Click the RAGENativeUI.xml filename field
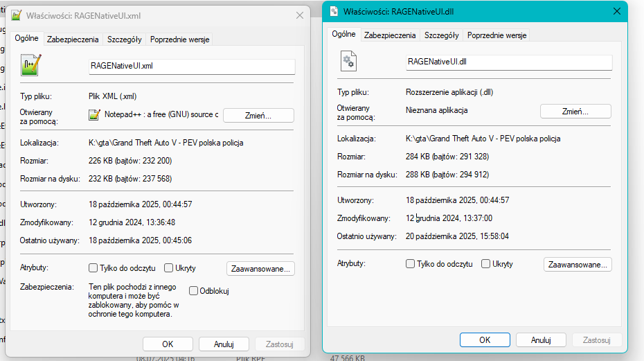The width and height of the screenshot is (644, 361). click(191, 67)
